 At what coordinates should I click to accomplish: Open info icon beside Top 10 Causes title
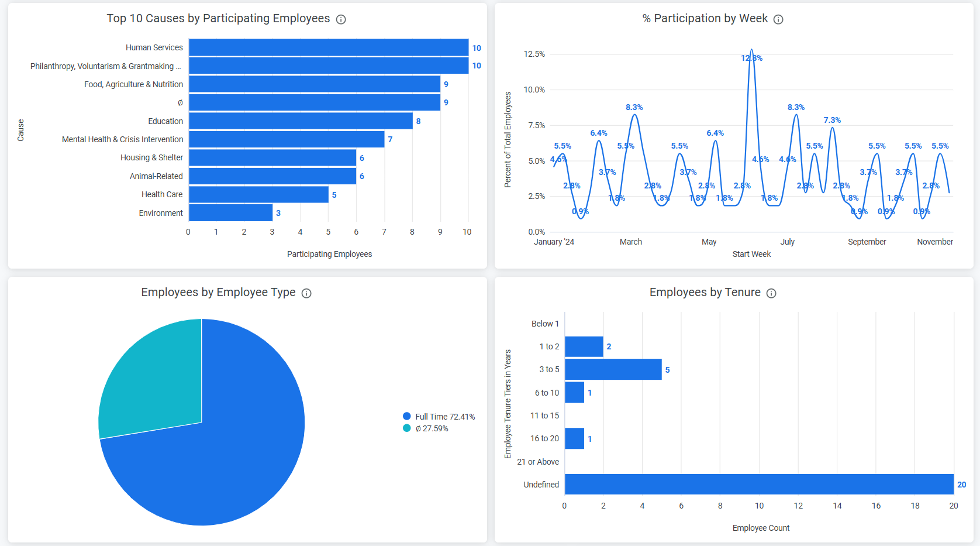[x=341, y=19]
